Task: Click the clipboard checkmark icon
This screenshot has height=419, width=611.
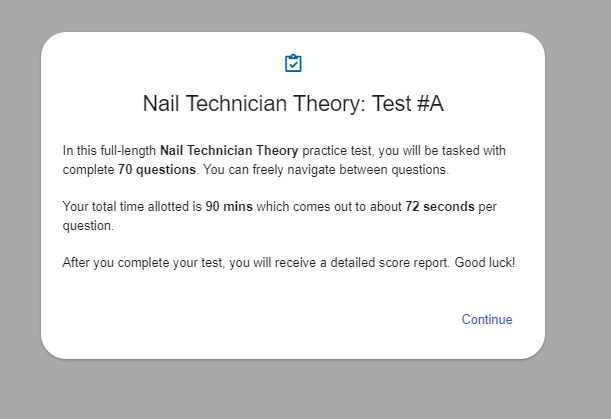Action: (x=293, y=63)
